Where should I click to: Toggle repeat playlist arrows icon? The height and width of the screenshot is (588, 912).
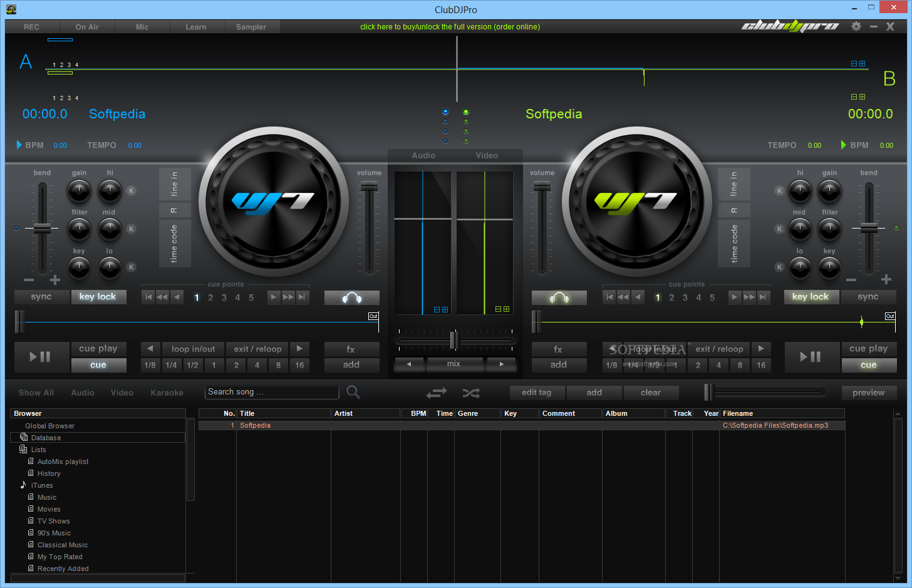click(x=437, y=393)
